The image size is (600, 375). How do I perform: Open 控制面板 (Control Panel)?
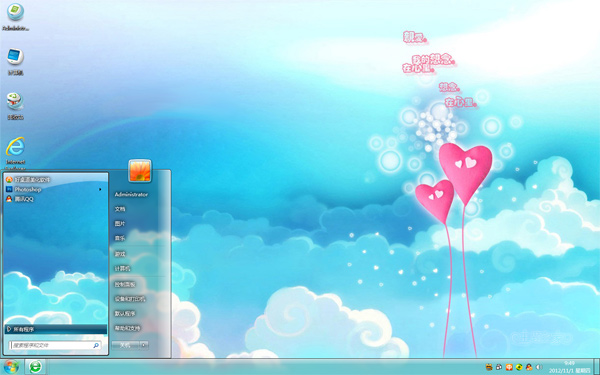(125, 284)
